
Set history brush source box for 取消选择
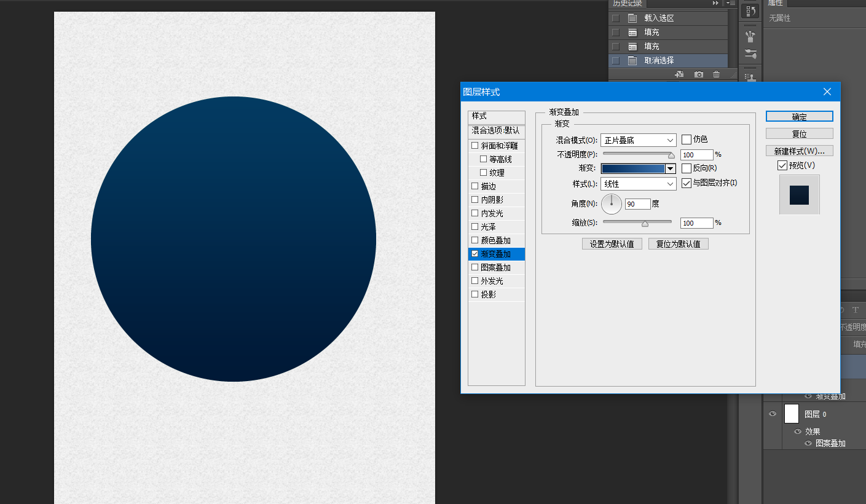(x=616, y=60)
